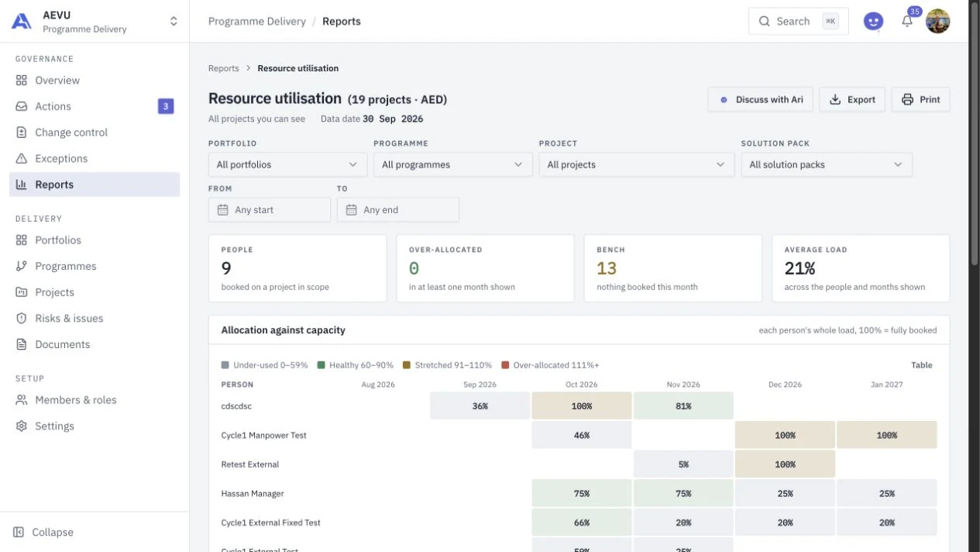The width and height of the screenshot is (980, 552).
Task: Click Hassan Manager person row label
Action: pyautogui.click(x=253, y=494)
